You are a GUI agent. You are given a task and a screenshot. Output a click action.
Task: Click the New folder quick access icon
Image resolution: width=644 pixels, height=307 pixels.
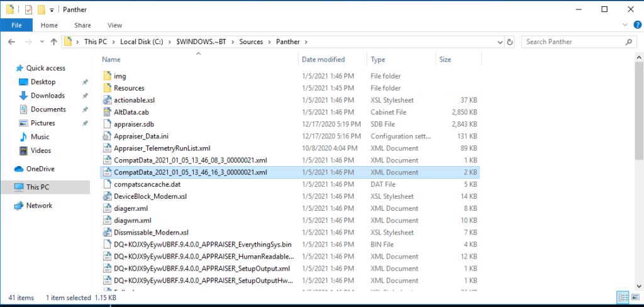pyautogui.click(x=41, y=9)
